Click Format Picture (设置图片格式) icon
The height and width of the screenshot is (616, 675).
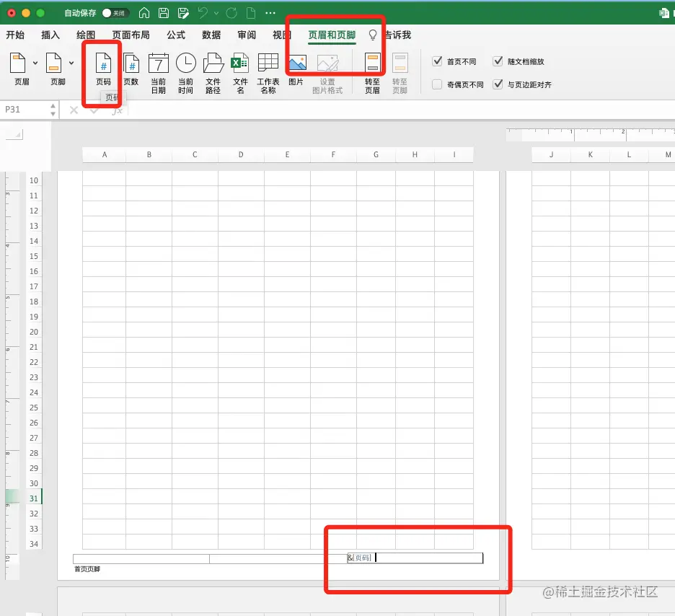tap(327, 73)
